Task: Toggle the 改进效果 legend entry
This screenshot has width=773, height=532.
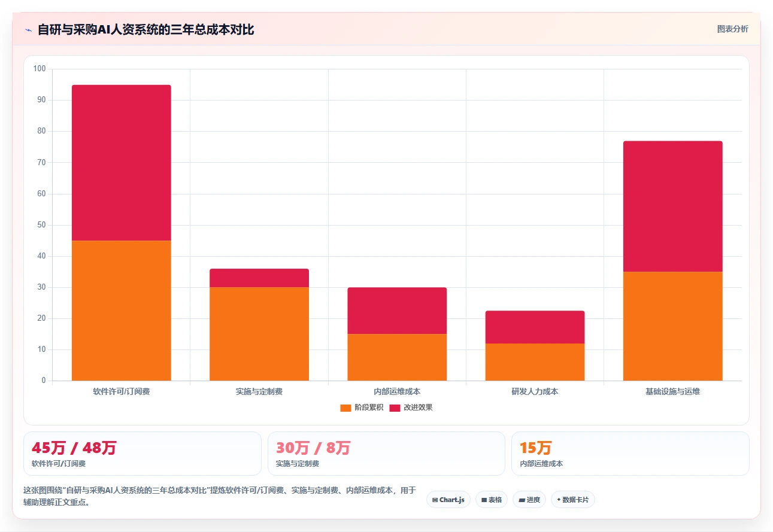Action: tap(411, 408)
